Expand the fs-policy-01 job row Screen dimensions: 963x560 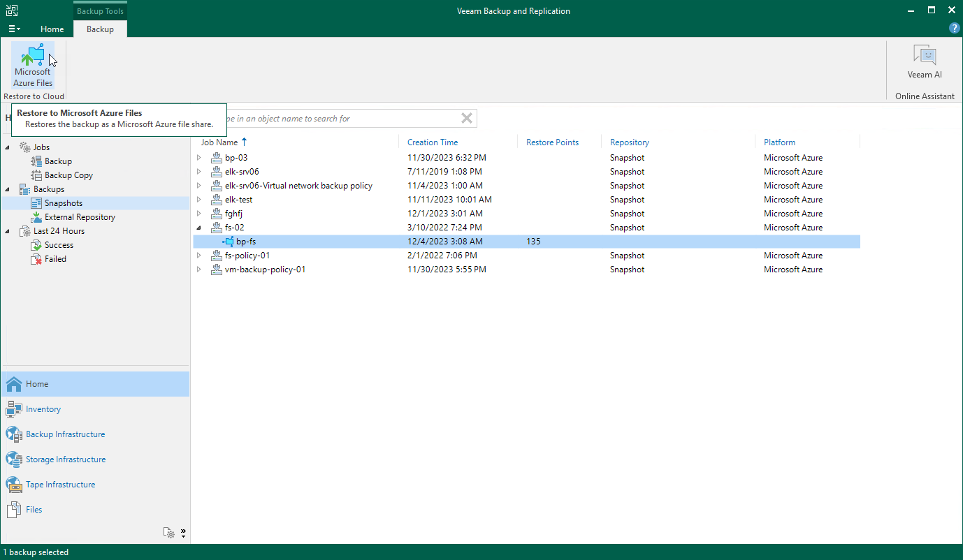tap(198, 256)
